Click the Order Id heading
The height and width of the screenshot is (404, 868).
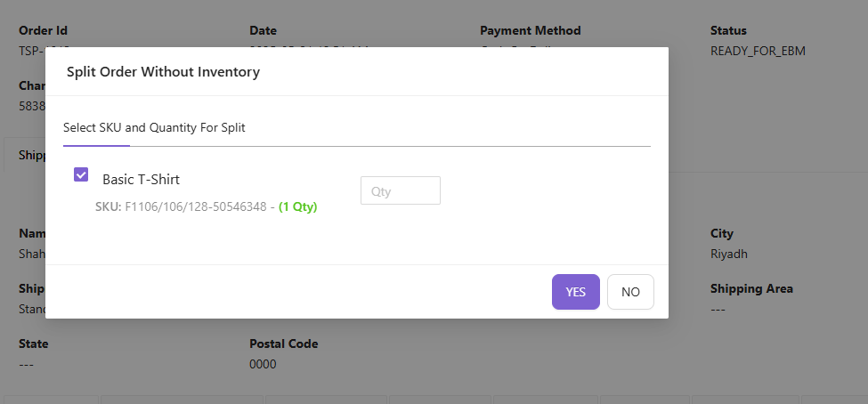(44, 30)
